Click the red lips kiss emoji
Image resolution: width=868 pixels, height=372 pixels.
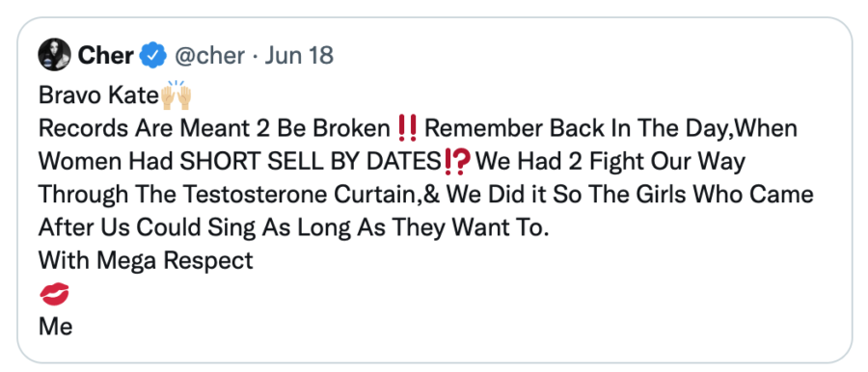pyautogui.click(x=54, y=294)
